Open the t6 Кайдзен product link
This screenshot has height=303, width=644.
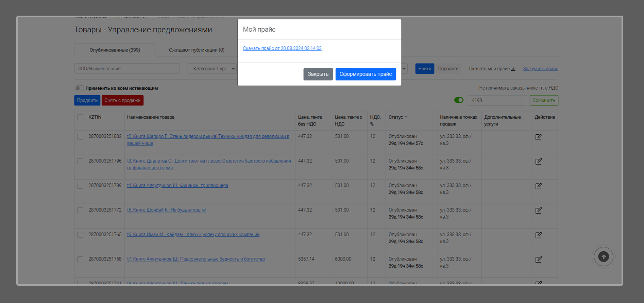pyautogui.click(x=193, y=234)
